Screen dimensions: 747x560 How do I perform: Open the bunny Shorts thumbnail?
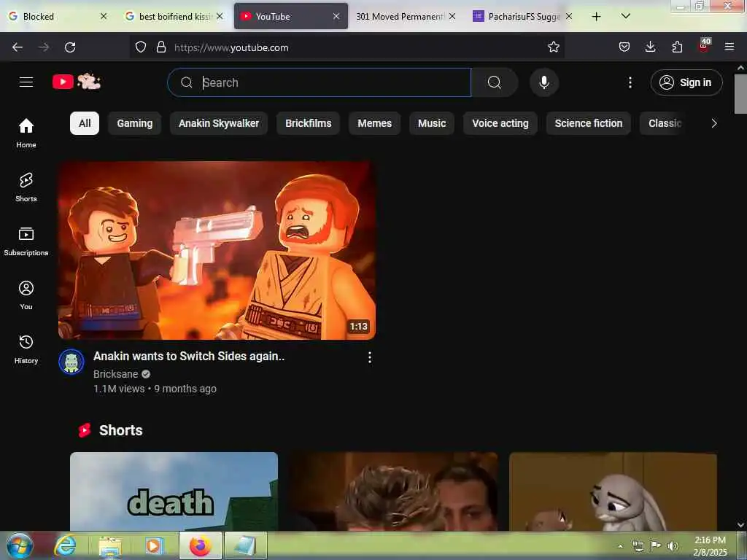pyautogui.click(x=613, y=491)
